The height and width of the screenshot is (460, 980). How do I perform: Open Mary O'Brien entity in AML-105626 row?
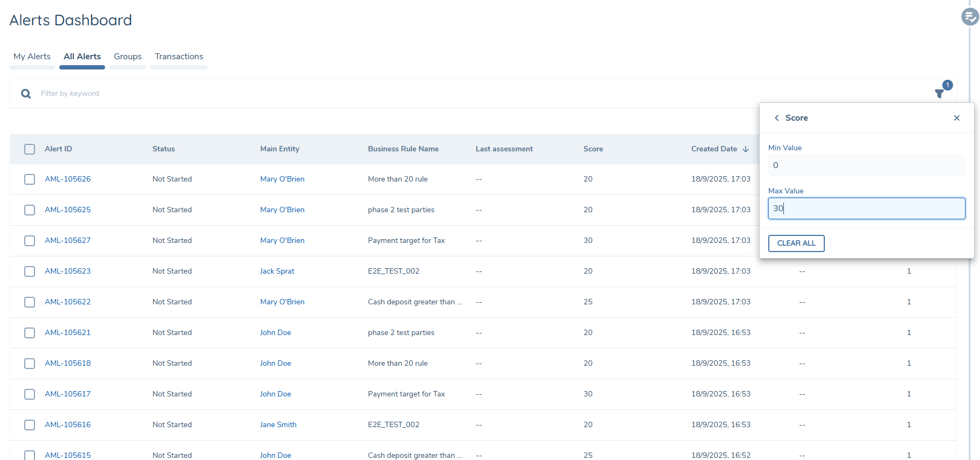coord(282,179)
